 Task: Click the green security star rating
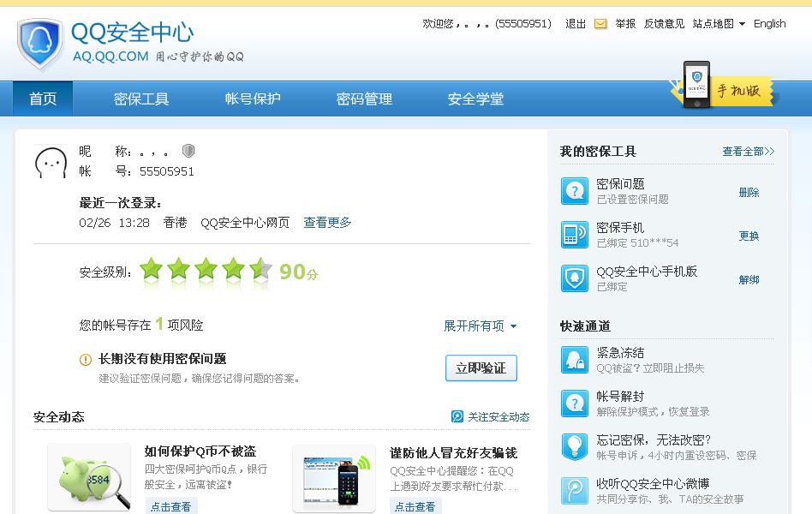coord(206,271)
